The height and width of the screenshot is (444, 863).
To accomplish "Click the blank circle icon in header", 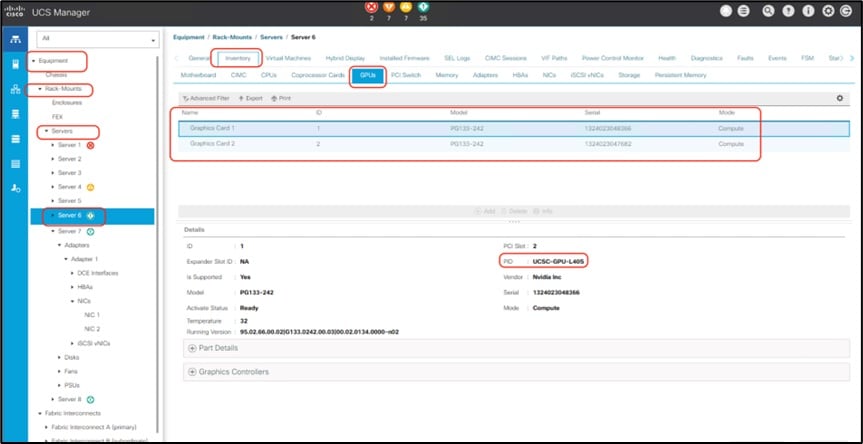I will pyautogui.click(x=726, y=12).
